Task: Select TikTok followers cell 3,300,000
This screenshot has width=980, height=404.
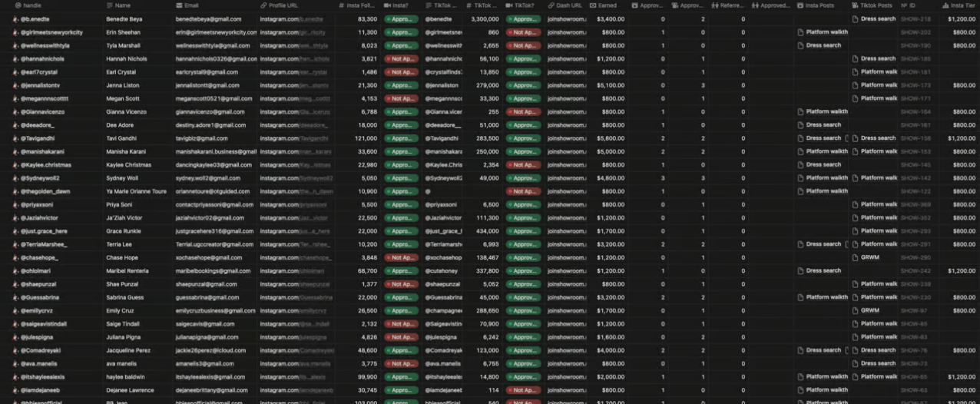Action: 485,18
